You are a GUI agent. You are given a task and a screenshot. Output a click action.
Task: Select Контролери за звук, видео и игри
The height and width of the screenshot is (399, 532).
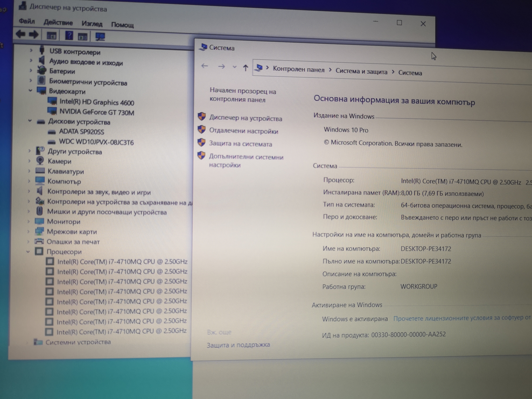[99, 192]
